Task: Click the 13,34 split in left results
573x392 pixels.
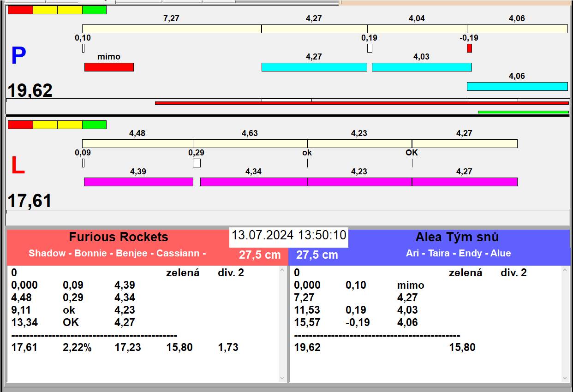Action: [24, 322]
